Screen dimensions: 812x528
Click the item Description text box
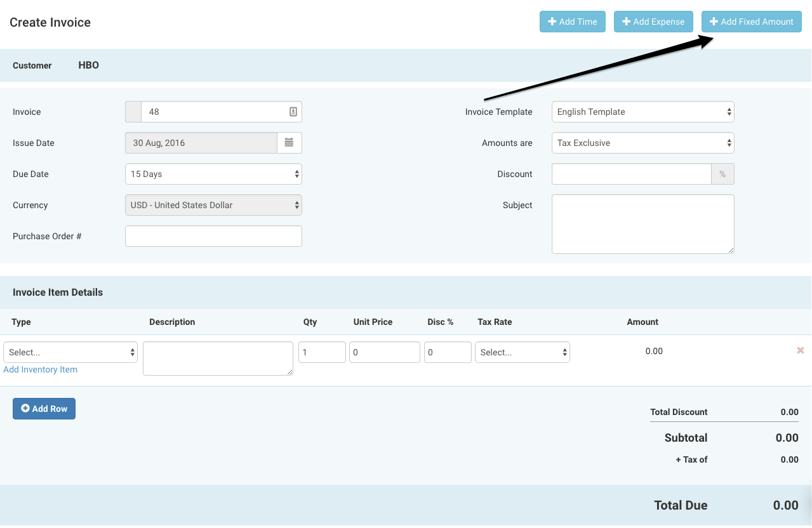pos(218,359)
